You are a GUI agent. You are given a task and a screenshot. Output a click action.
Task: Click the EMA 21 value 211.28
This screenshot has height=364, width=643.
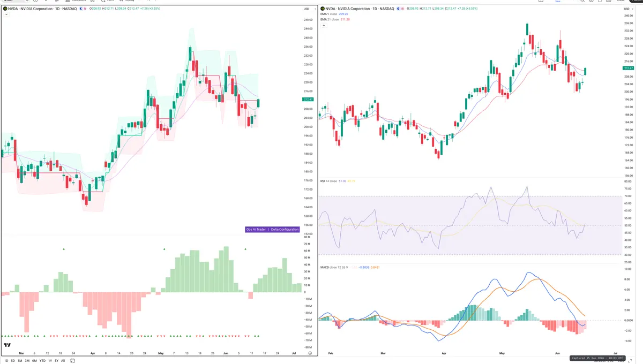[345, 19]
